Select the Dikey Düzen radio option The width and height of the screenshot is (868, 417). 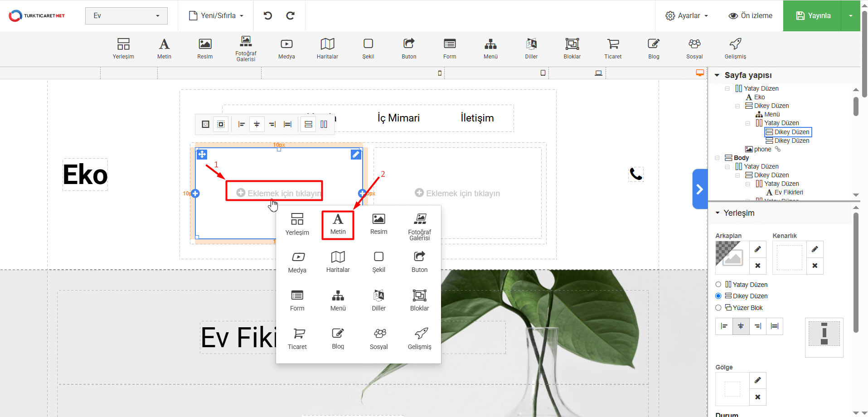pos(718,296)
